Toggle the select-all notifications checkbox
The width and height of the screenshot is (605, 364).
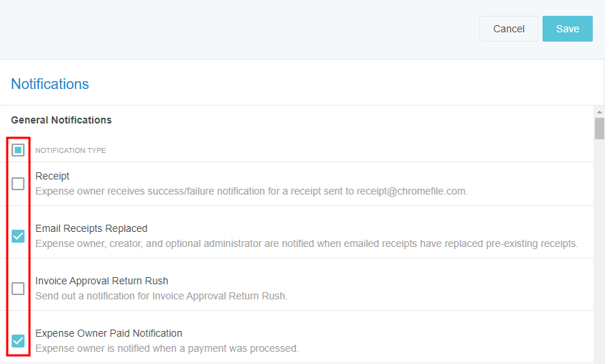pos(18,150)
